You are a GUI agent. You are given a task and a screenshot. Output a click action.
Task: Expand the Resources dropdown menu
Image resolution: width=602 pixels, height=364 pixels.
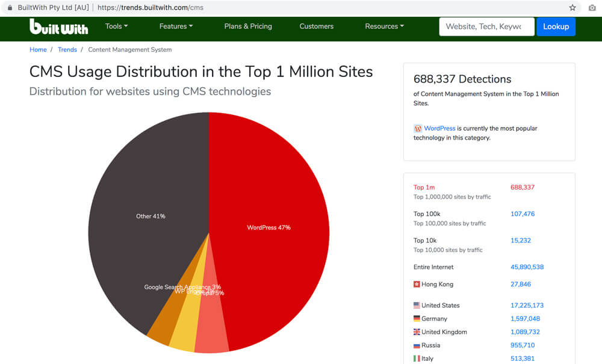pyautogui.click(x=384, y=26)
